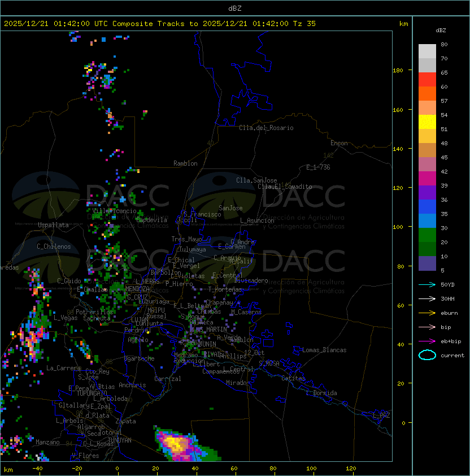Click the 'TUPUNGATO' map label
Image resolution: width=470 pixels, height=476 pixels.
[92, 393]
